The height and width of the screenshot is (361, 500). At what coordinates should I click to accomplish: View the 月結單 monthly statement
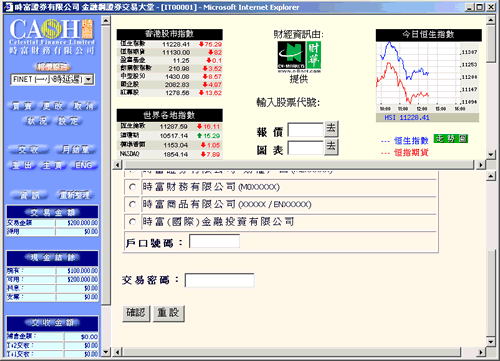pyautogui.click(x=75, y=150)
